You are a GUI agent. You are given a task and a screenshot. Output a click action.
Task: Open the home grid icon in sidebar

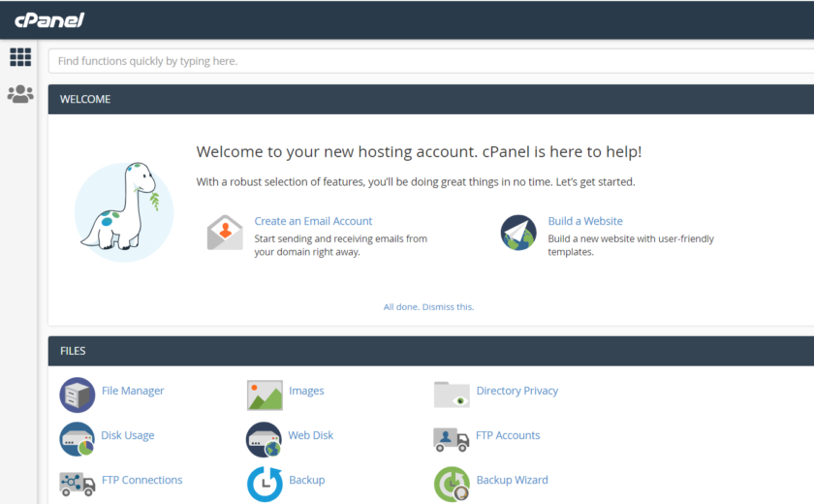20,57
